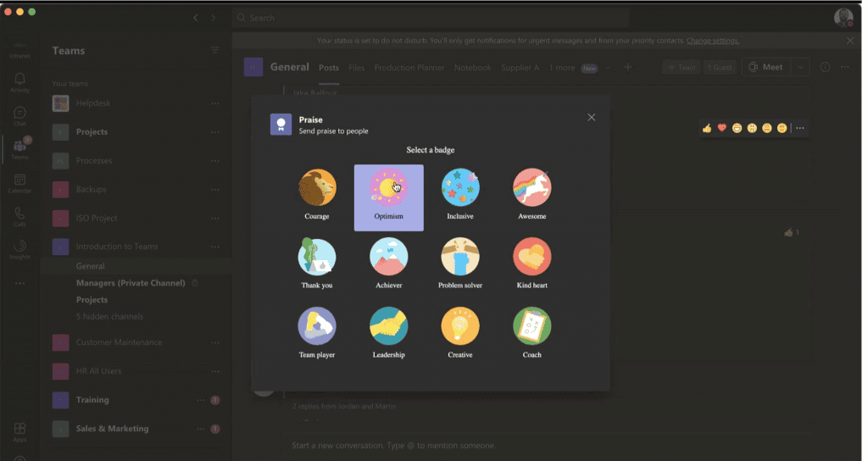Choose the Coach badge

click(x=531, y=327)
